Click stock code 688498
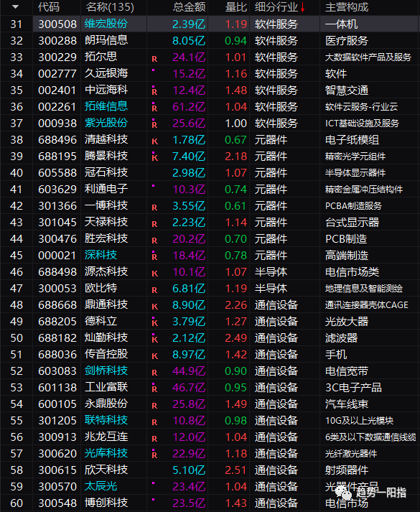 pos(57,272)
